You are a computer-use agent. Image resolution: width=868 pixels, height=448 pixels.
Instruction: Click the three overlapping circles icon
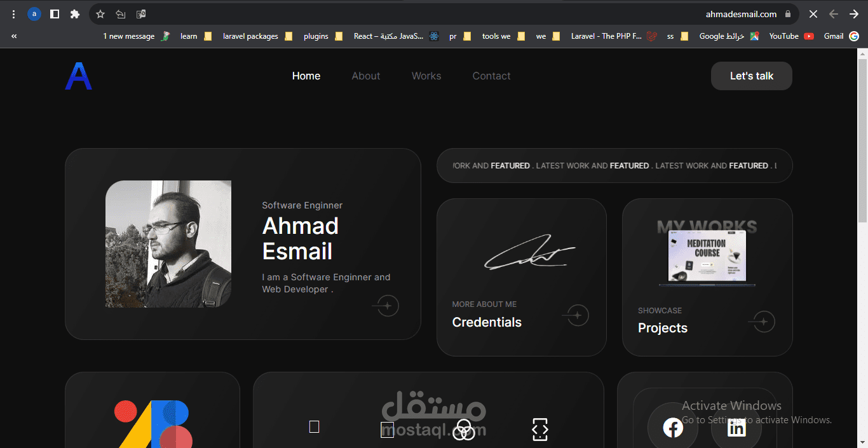pos(464,430)
